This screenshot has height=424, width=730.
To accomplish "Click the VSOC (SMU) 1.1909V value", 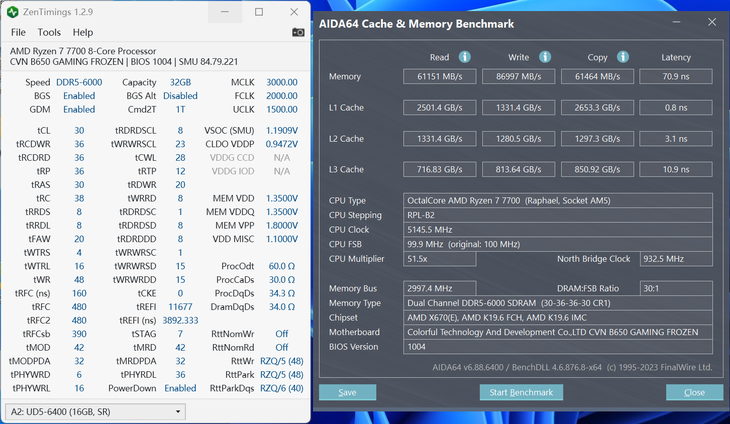I will tap(282, 130).
